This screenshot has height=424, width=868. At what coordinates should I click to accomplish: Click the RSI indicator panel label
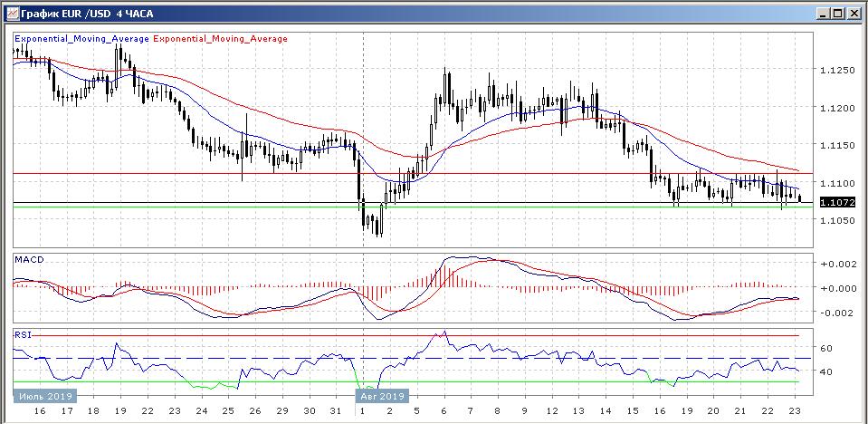coord(23,334)
